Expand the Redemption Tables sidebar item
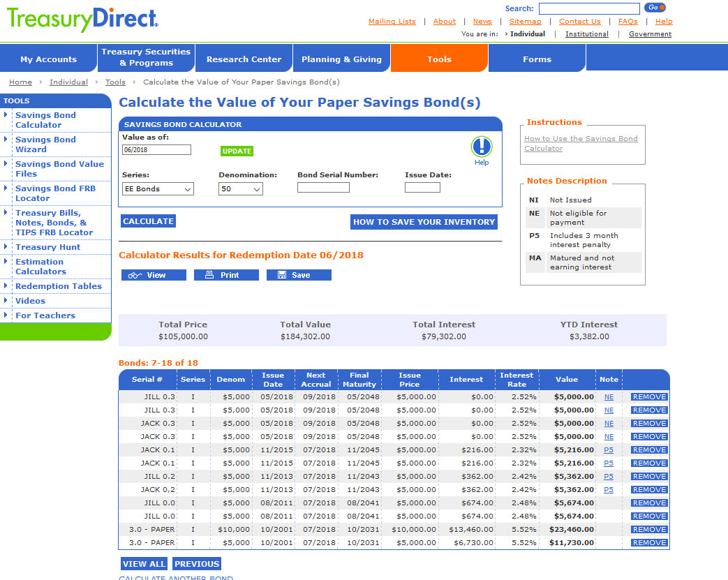This screenshot has height=580, width=728. click(x=58, y=286)
